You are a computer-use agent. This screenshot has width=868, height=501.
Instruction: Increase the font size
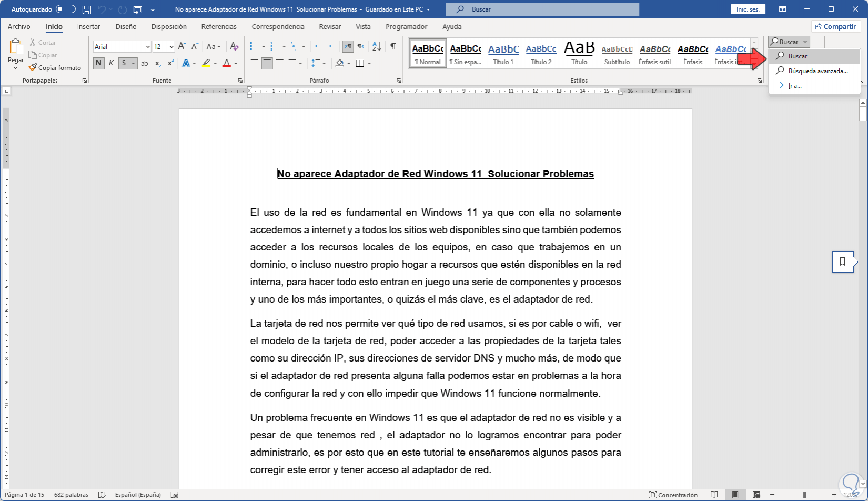click(x=182, y=46)
